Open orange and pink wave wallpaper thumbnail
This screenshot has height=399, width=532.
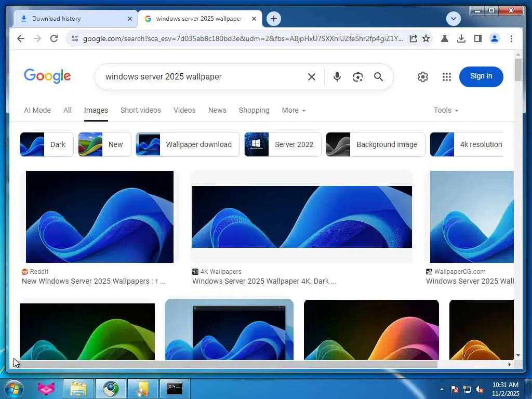click(371, 330)
